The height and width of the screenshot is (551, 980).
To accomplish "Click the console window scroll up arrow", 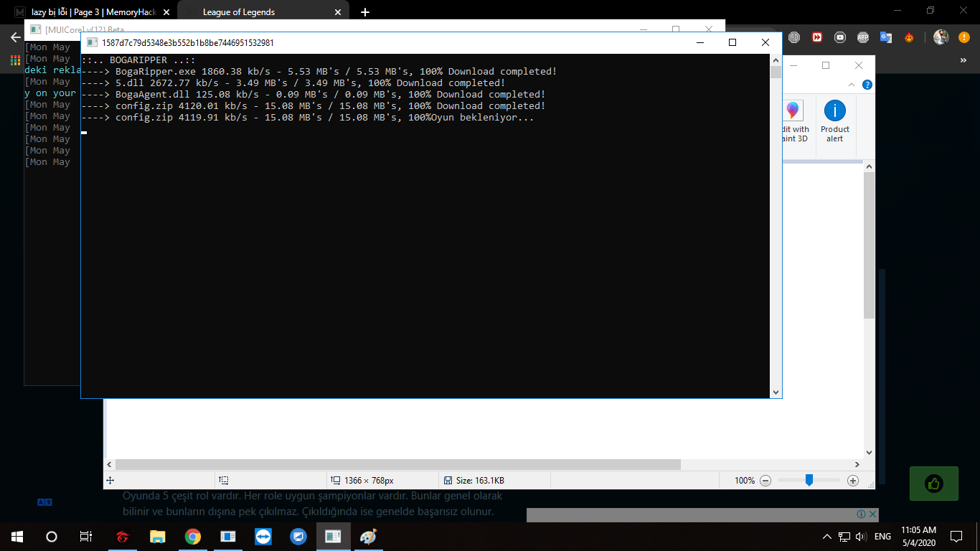I will click(x=775, y=60).
